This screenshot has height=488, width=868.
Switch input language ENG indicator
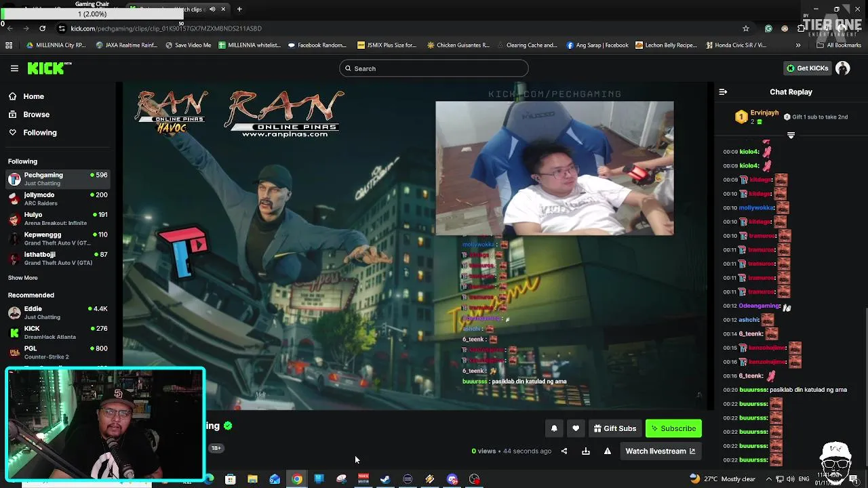804,479
